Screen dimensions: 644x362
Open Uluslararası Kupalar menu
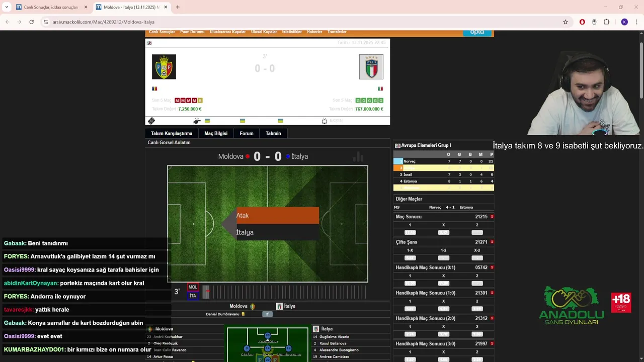click(x=227, y=32)
